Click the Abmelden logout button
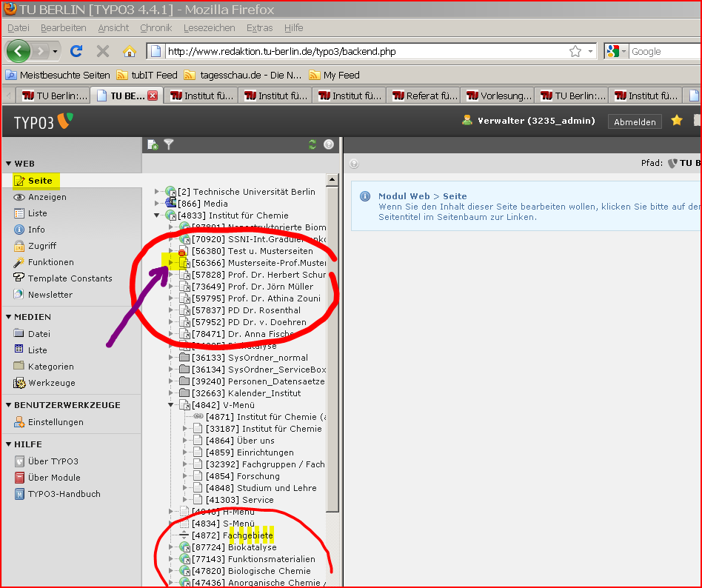Viewport: 702px width, 588px height. pos(635,121)
